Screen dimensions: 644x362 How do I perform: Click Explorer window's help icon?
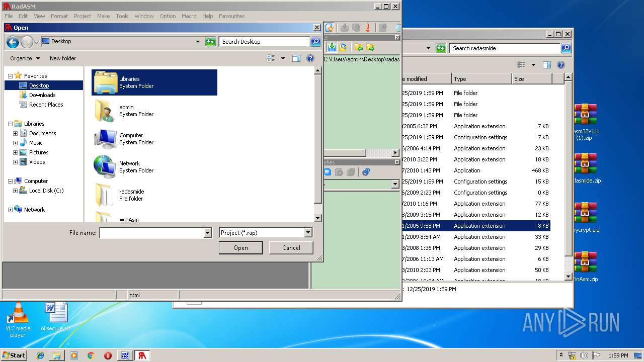click(561, 65)
